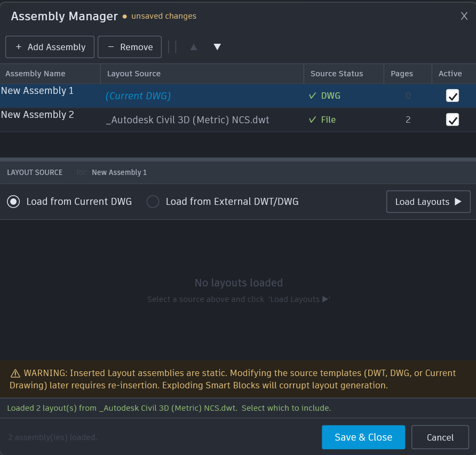476x455 pixels.
Task: Click the Add Assembly button
Action: [50, 47]
